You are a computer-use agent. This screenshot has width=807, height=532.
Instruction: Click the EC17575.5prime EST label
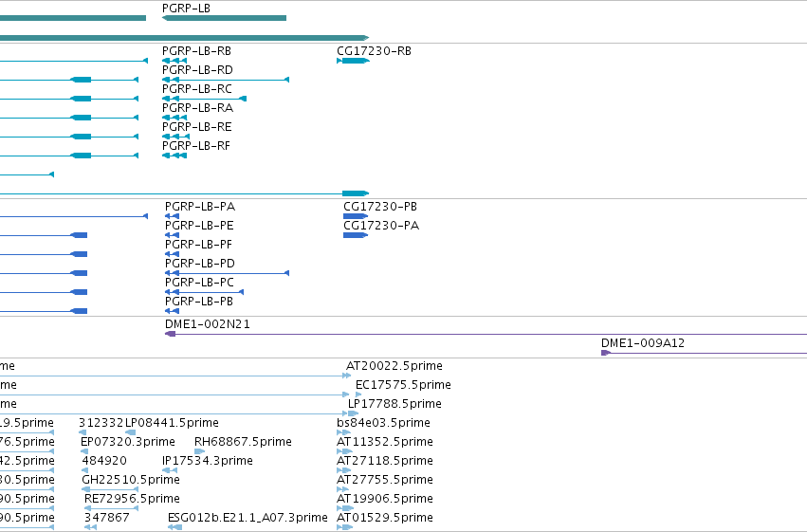403,385
